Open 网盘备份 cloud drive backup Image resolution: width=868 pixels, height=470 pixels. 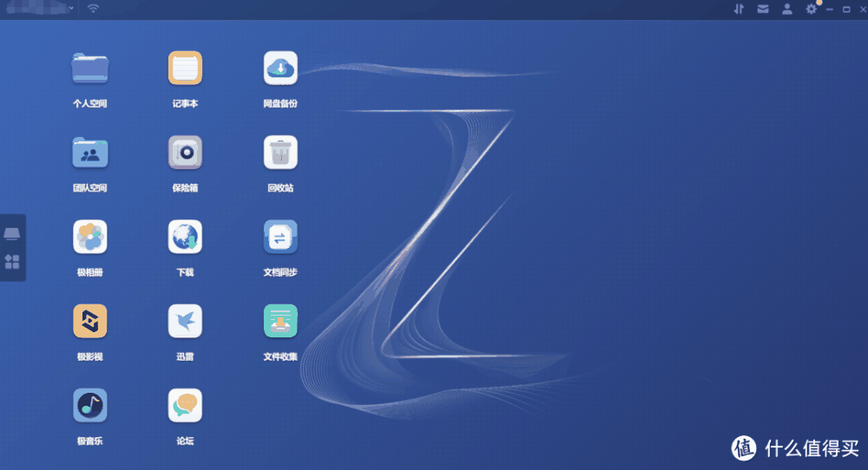tap(280, 69)
